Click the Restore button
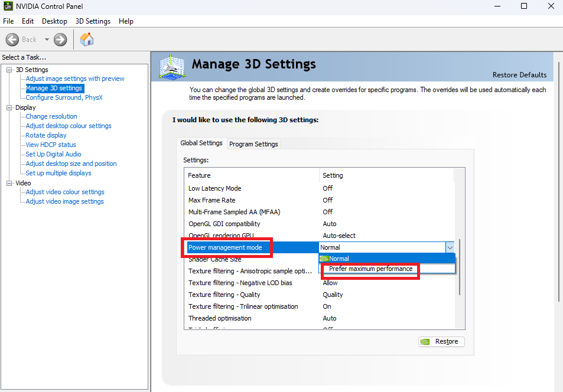 tap(441, 341)
